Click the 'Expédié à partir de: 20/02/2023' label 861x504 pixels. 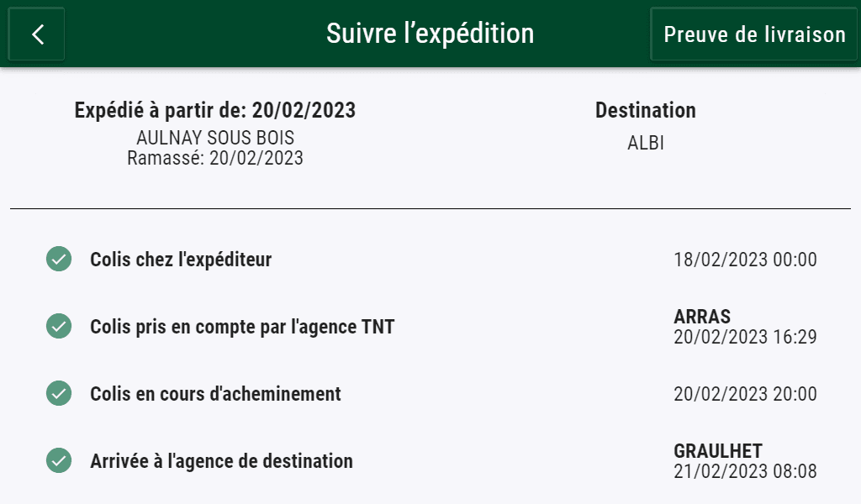215,110
